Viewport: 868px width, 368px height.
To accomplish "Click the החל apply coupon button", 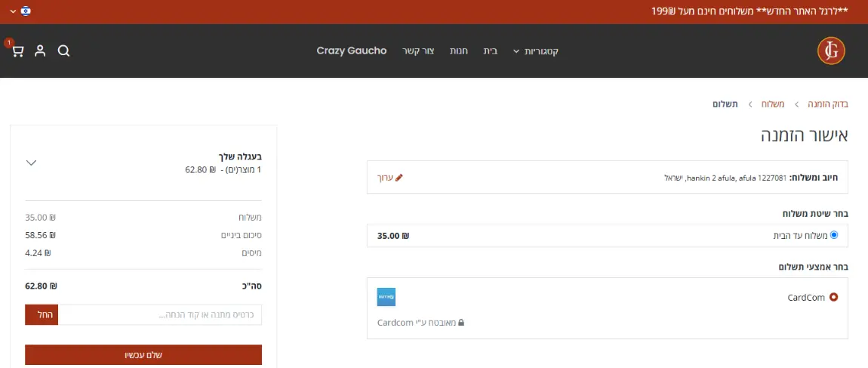I will tap(42, 315).
